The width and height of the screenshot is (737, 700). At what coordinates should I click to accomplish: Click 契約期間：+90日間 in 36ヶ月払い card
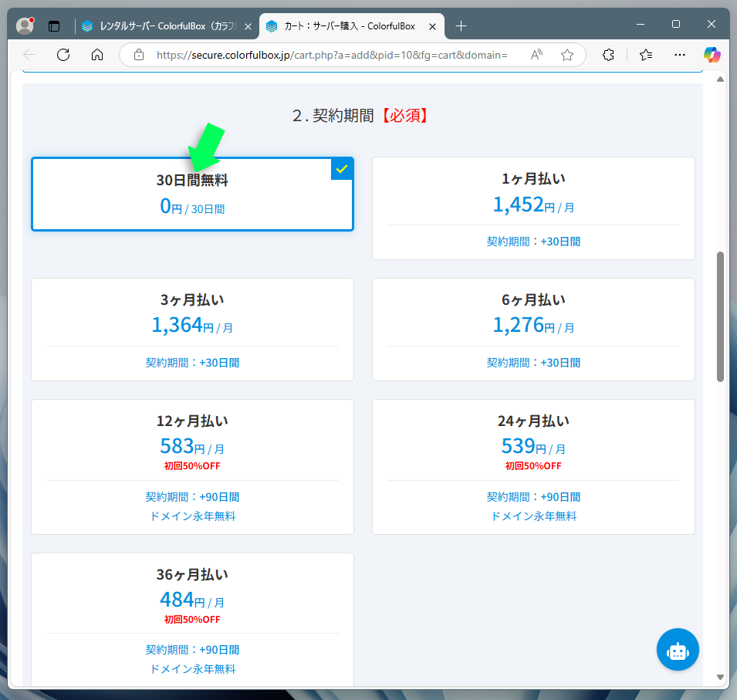click(192, 650)
